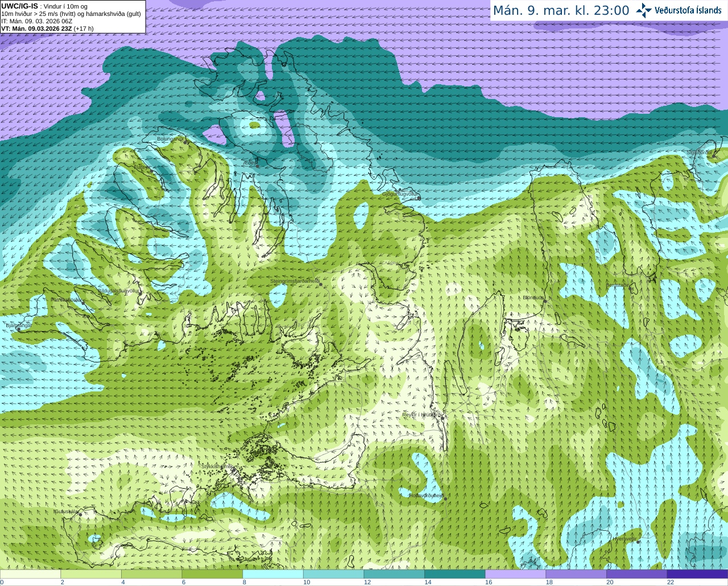Click the legend value 8
728x586 pixels.
coord(245,582)
